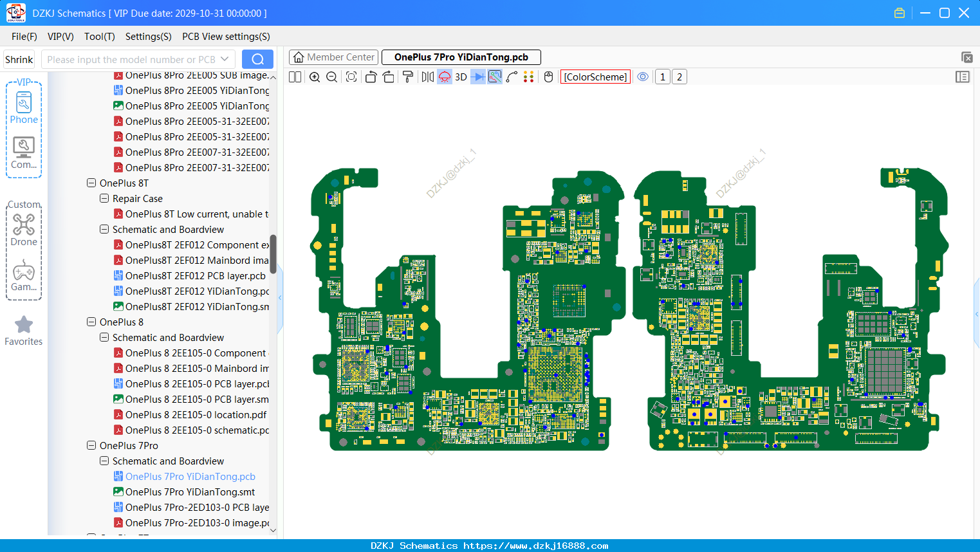Select the Game console category
This screenshot has height=552, width=980.
[x=24, y=276]
